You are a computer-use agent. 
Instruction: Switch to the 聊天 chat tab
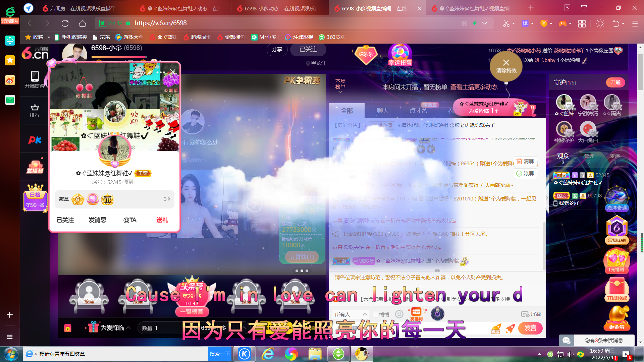click(x=382, y=111)
